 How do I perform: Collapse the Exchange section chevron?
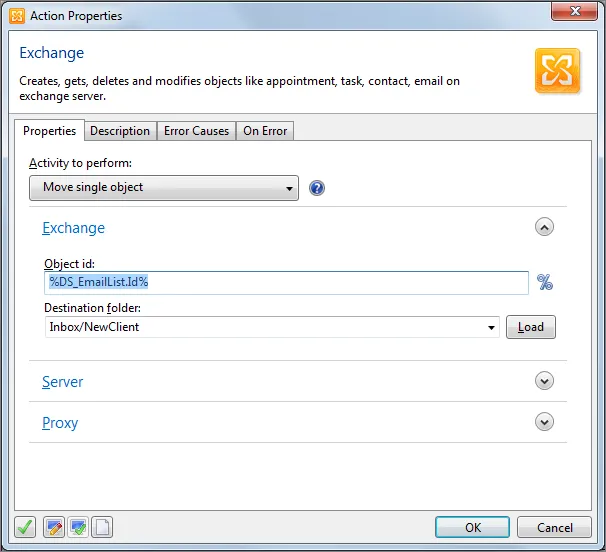(x=544, y=227)
